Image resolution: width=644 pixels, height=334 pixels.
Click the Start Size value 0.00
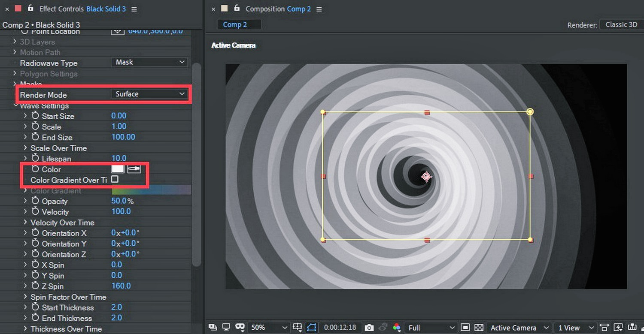(x=119, y=116)
